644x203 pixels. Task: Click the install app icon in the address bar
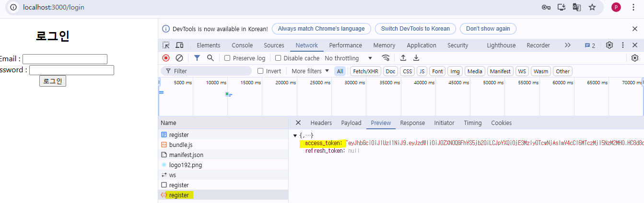[561, 7]
